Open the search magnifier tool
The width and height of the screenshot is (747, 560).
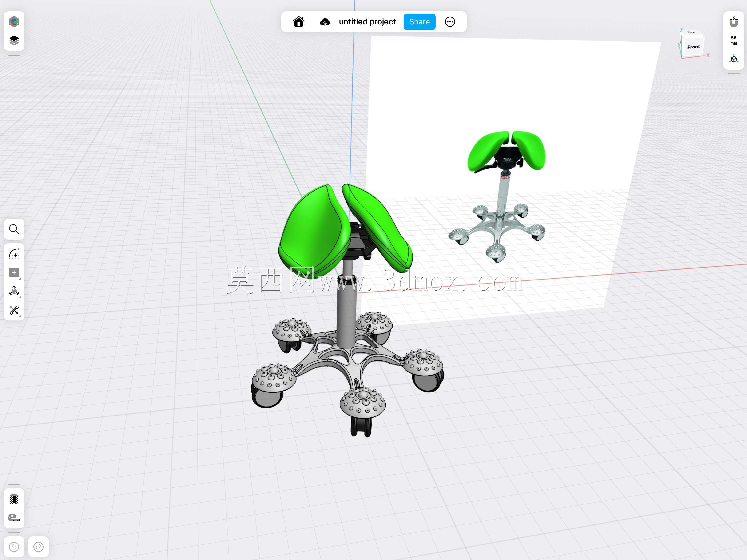pyautogui.click(x=14, y=229)
